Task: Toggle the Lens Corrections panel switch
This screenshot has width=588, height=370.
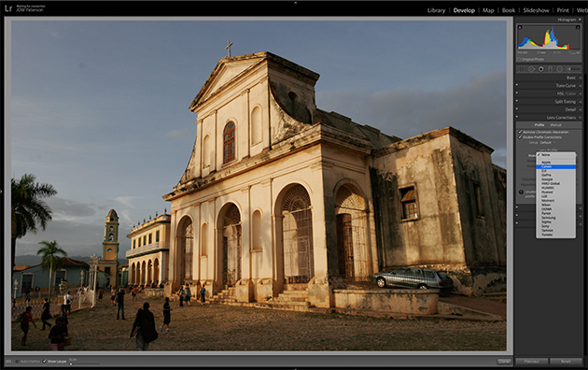Action: 517,117
